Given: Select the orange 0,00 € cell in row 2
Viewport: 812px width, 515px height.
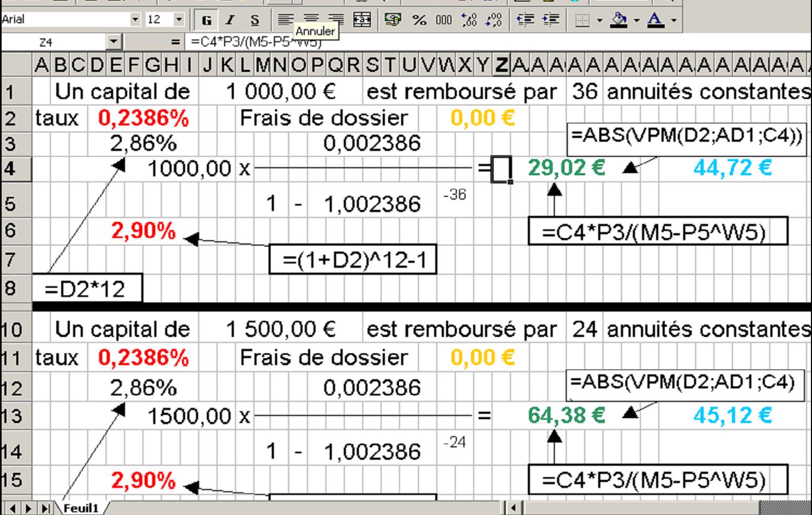Looking at the screenshot, I should 483,117.
